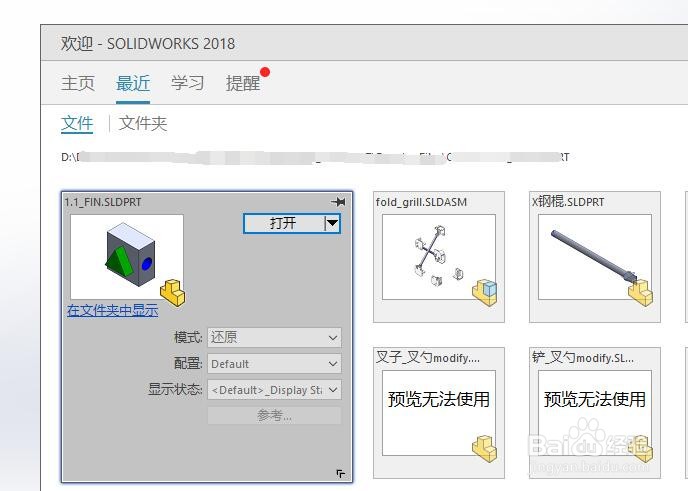688x491 pixels.
Task: Click the 在文件夹中显示 link
Action: 113,311
